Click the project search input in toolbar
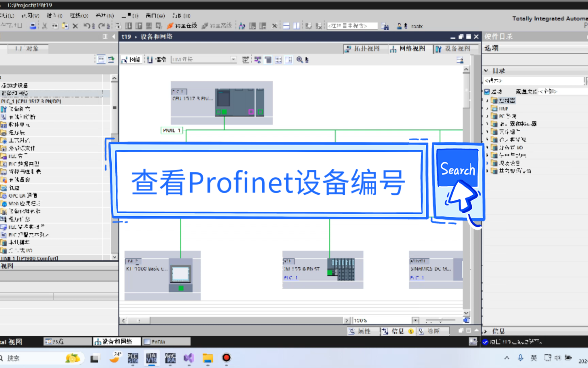This screenshot has width=588, height=368. (x=352, y=26)
